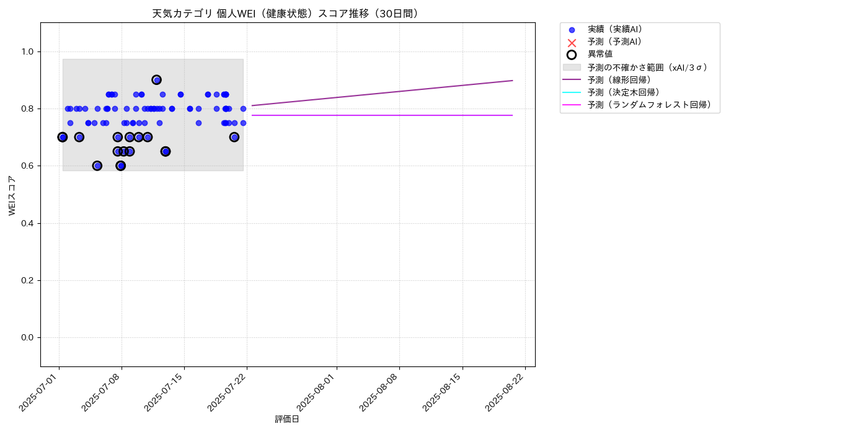Click the y-axis tick 0.6
This screenshot has height=434, width=868.
[28, 166]
